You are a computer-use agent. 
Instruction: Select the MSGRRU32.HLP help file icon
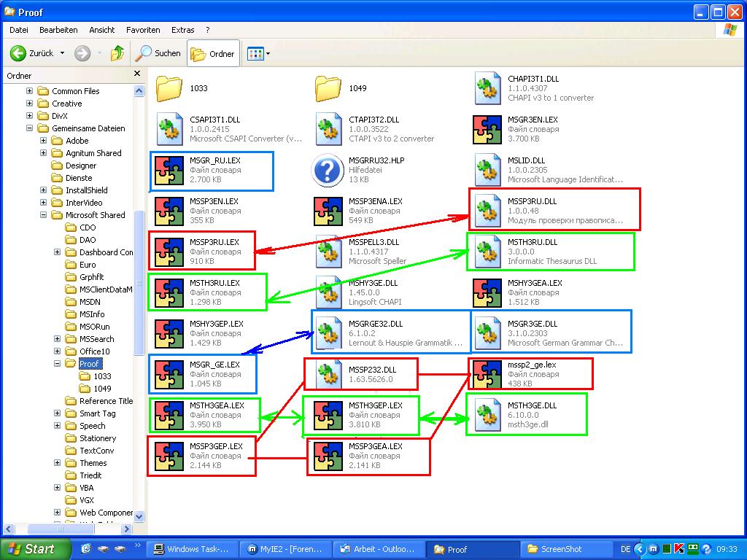[x=328, y=170]
